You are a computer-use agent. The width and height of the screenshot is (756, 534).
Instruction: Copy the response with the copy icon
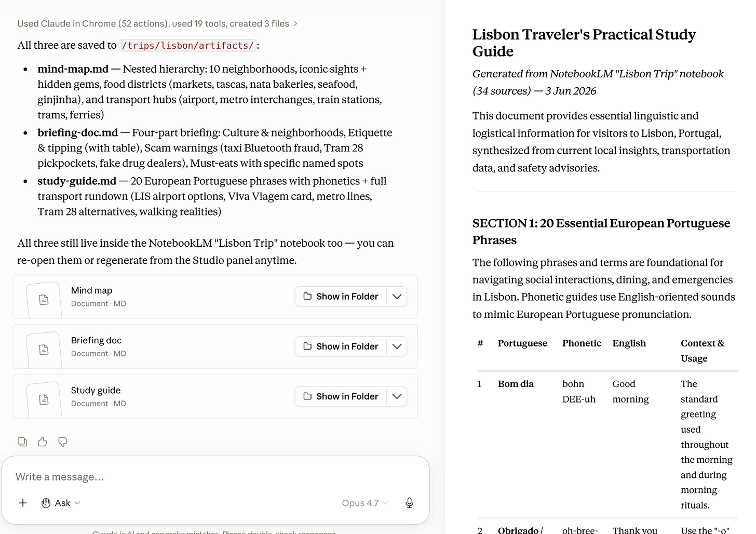22,442
